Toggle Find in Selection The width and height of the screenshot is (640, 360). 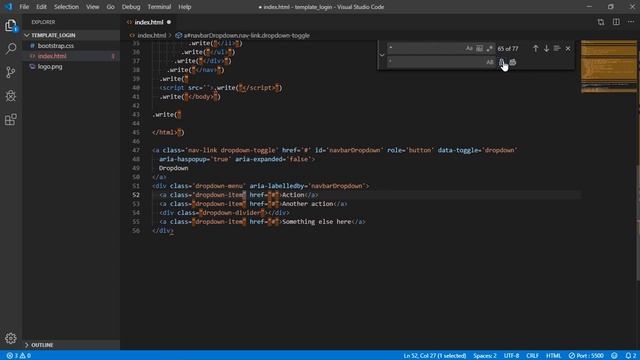click(557, 49)
